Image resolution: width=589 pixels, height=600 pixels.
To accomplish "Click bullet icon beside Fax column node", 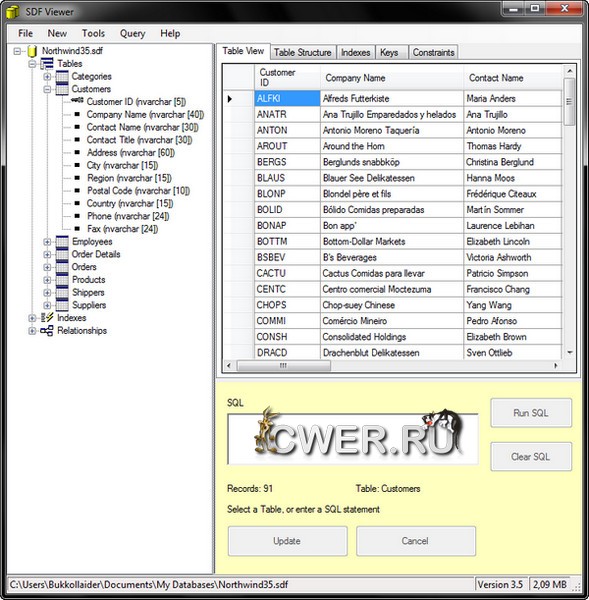I will click(77, 228).
